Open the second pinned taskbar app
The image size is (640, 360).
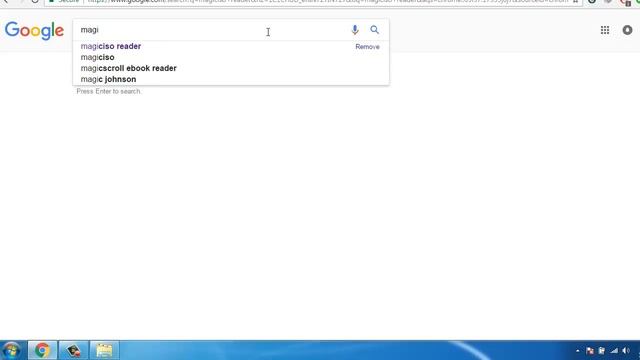pos(73,350)
